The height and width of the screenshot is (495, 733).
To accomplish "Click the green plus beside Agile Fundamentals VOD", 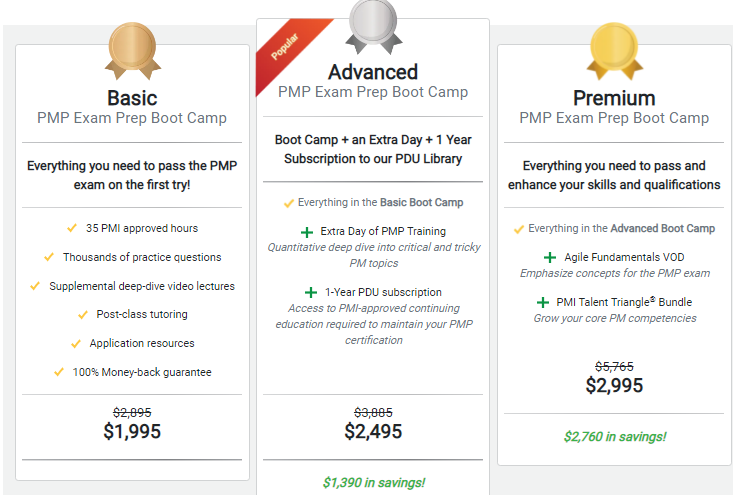I will click(551, 258).
